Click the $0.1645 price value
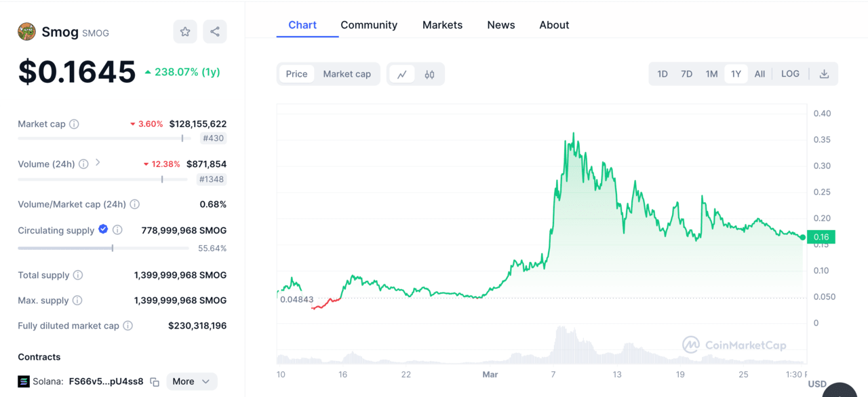 pos(77,72)
